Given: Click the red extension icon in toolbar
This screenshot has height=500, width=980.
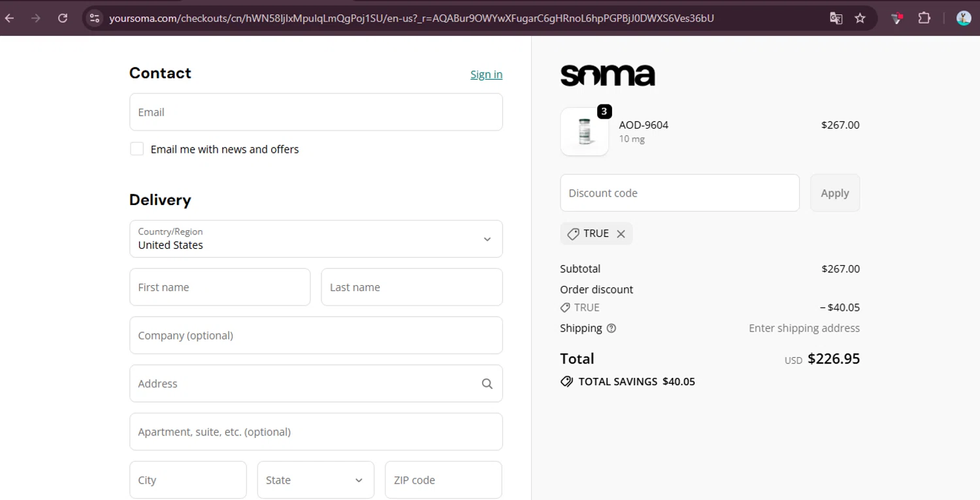Looking at the screenshot, I should 896,18.
